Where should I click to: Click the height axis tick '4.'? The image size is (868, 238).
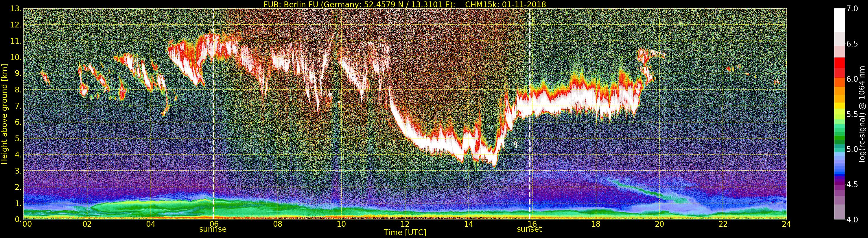(x=18, y=155)
